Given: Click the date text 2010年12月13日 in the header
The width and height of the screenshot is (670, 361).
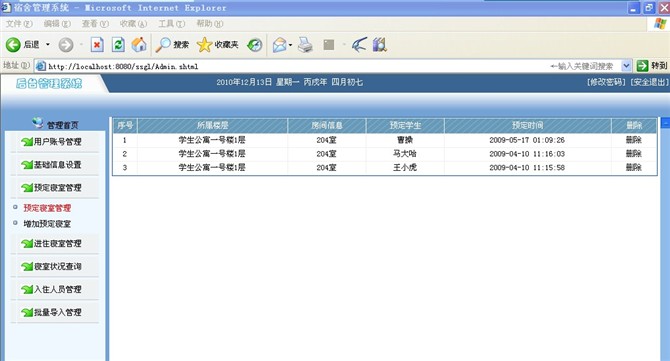Looking at the screenshot, I should [244, 82].
